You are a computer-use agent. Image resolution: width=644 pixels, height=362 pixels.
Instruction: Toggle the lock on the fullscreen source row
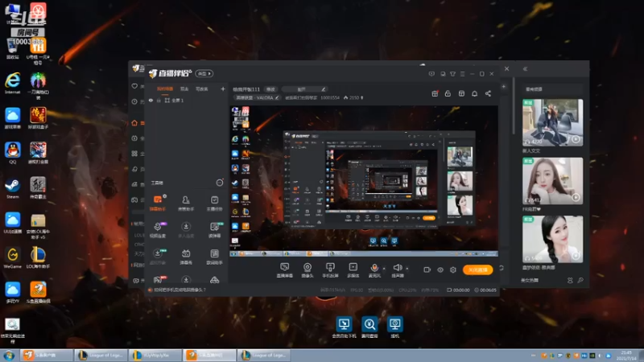coord(159,101)
